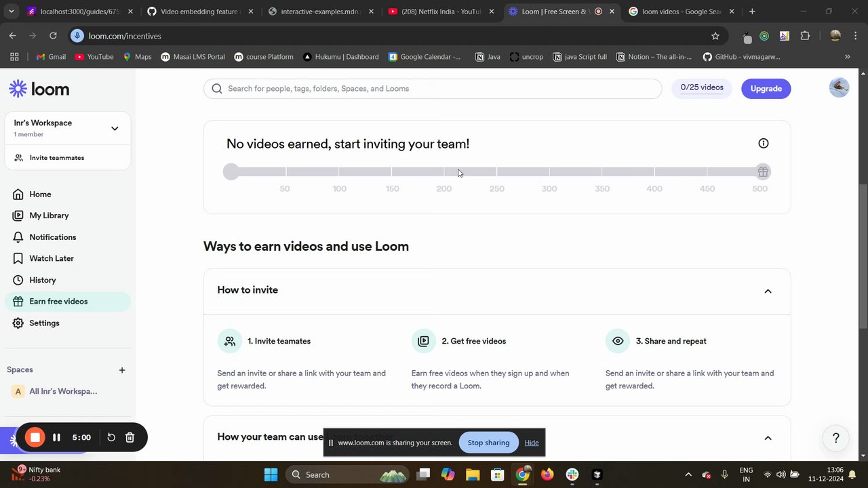Switch to loom videos Google Search tab
Viewport: 868px width, 488px height.
coord(681,12)
